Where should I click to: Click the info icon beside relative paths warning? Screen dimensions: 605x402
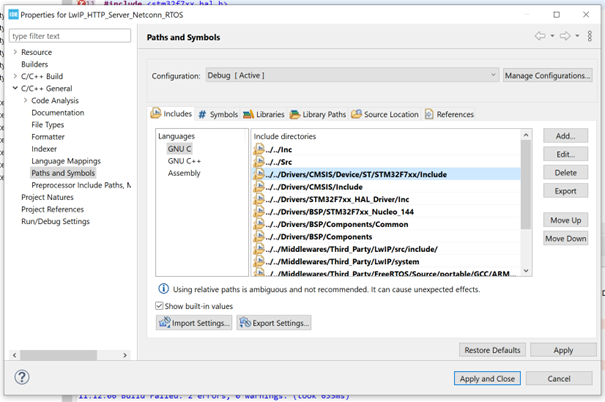click(x=164, y=289)
